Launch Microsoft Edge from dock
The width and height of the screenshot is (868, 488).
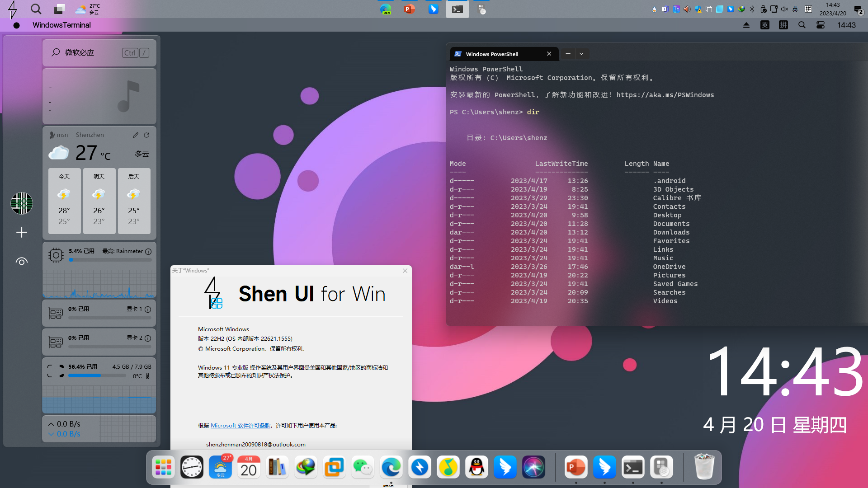click(391, 467)
